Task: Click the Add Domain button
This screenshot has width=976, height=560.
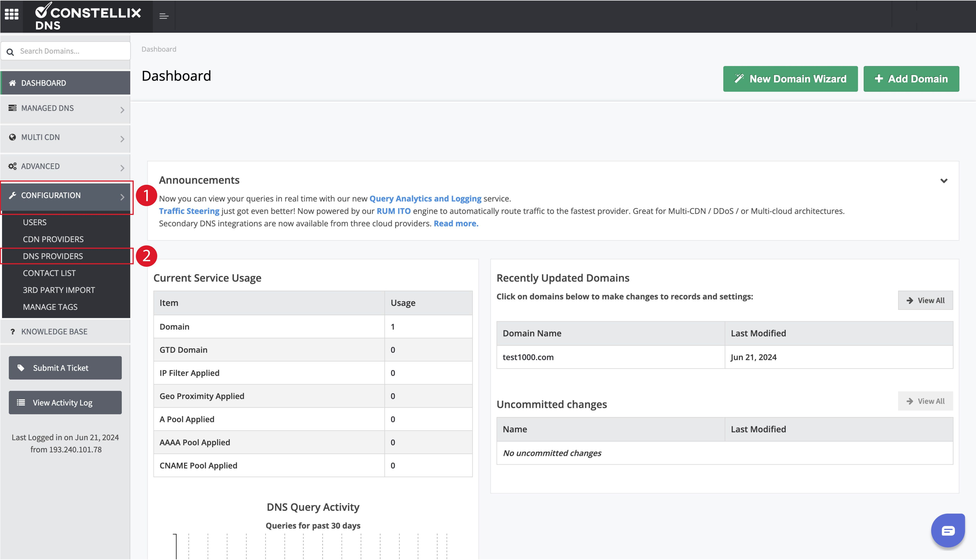Action: pyautogui.click(x=911, y=79)
